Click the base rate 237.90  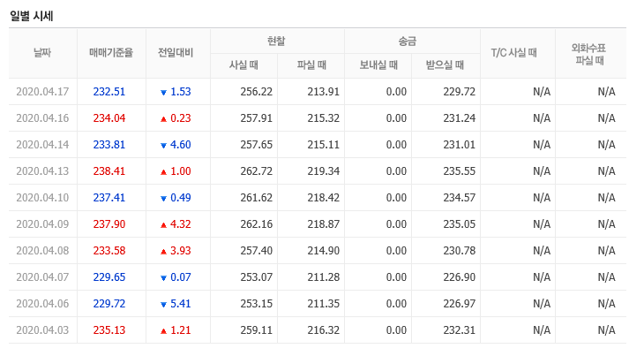pos(109,224)
